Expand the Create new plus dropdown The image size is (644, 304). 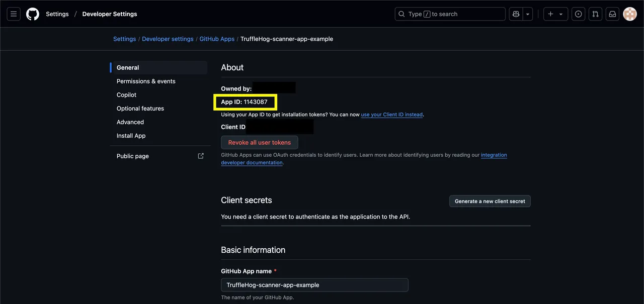pos(555,14)
